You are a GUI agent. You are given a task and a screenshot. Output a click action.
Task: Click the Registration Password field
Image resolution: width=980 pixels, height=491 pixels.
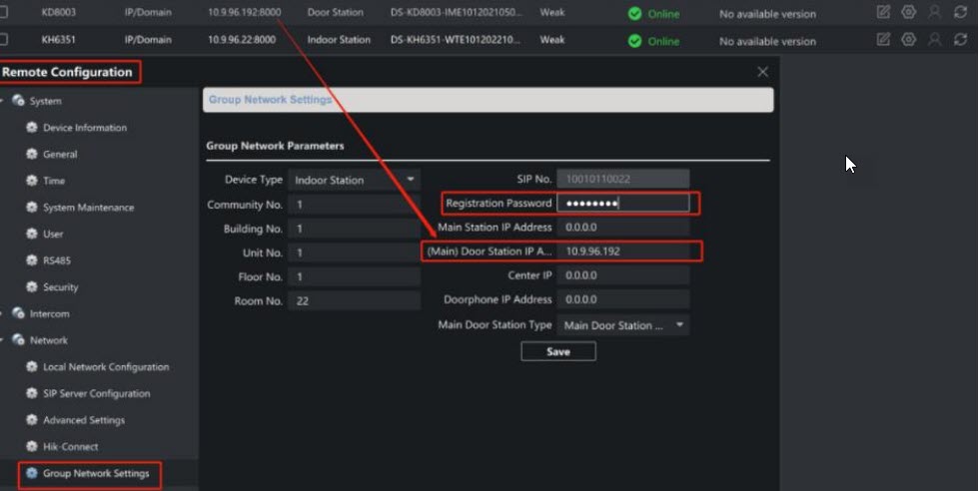622,204
